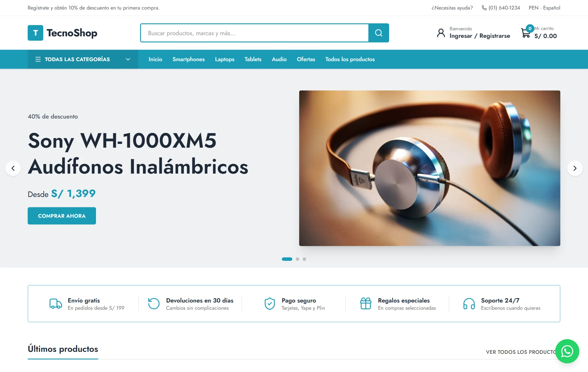The height and width of the screenshot is (372, 588).
Task: Click the Sony headphones banner image
Action: (x=429, y=168)
